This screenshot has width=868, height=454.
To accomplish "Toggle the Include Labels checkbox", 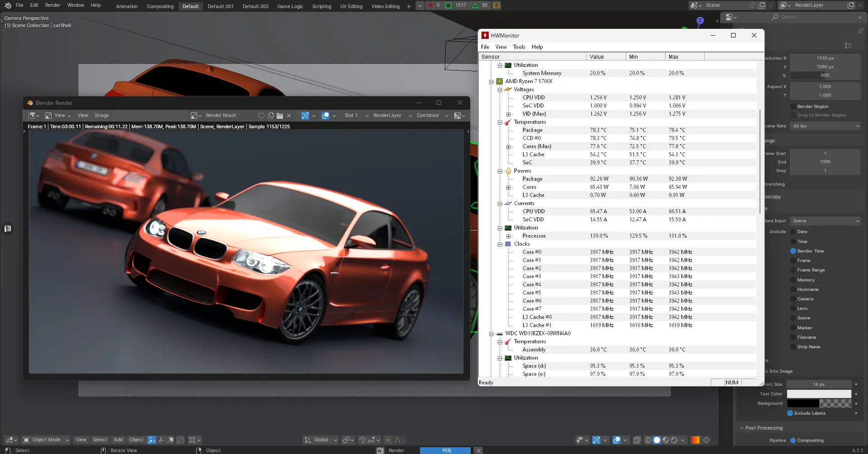I will coord(790,413).
